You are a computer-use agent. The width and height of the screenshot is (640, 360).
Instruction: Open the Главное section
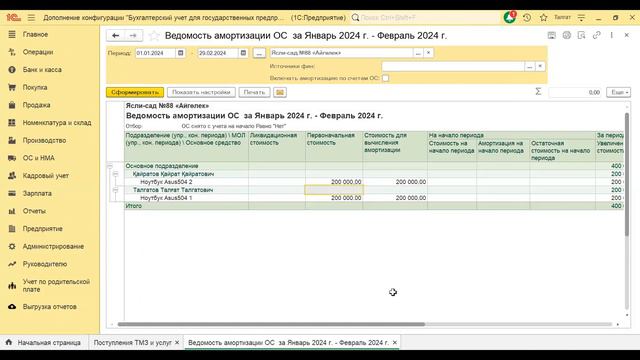point(35,35)
